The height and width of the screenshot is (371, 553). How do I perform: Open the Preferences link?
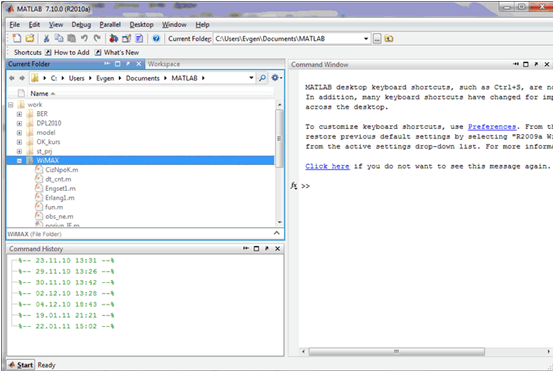coord(492,127)
